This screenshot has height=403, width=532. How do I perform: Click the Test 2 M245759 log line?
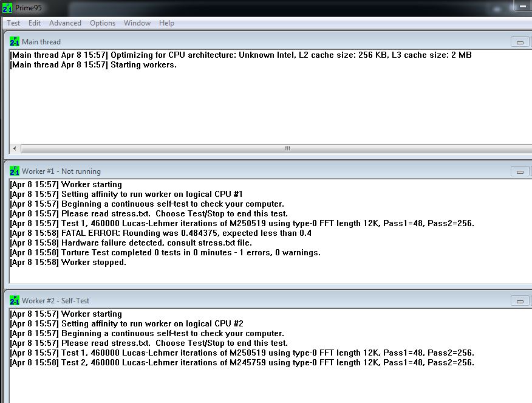click(242, 363)
